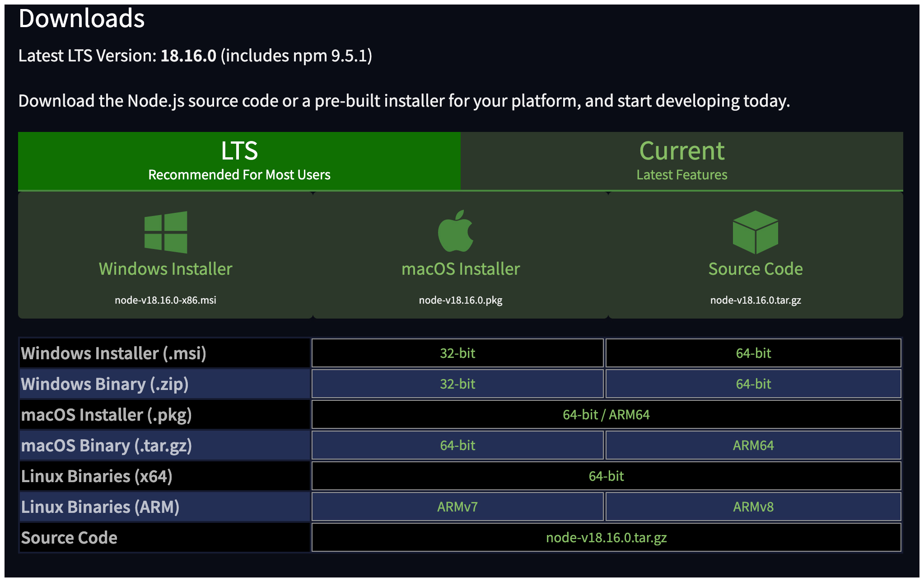Download 64-bit Linux Binaries (x64)
The height and width of the screenshot is (582, 924).
[607, 476]
